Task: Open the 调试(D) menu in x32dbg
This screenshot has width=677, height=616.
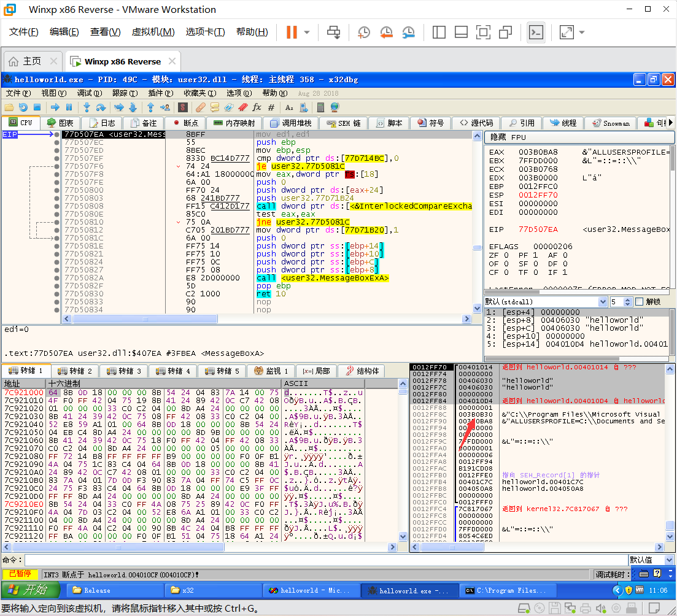Action: [x=90, y=93]
